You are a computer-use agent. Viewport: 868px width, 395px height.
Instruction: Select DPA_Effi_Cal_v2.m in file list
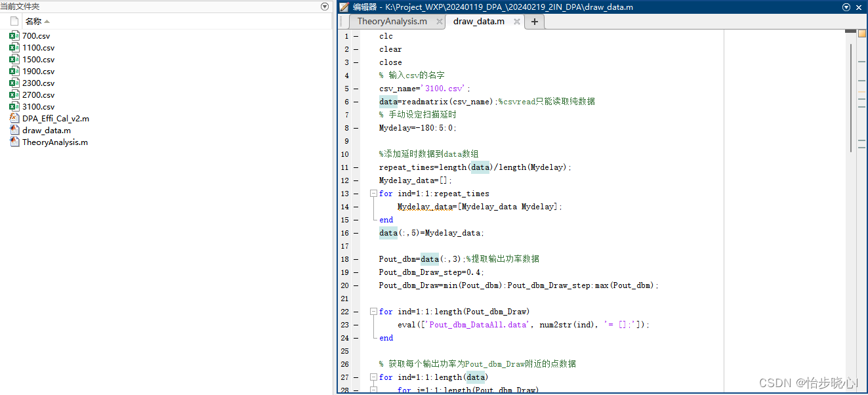click(x=56, y=119)
